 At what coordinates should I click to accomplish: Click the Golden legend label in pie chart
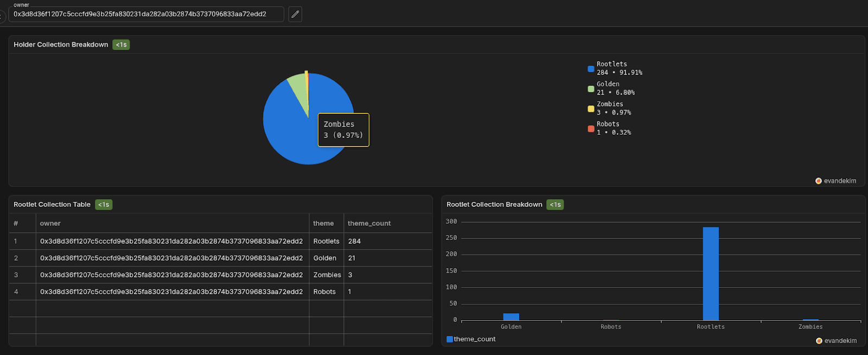608,84
